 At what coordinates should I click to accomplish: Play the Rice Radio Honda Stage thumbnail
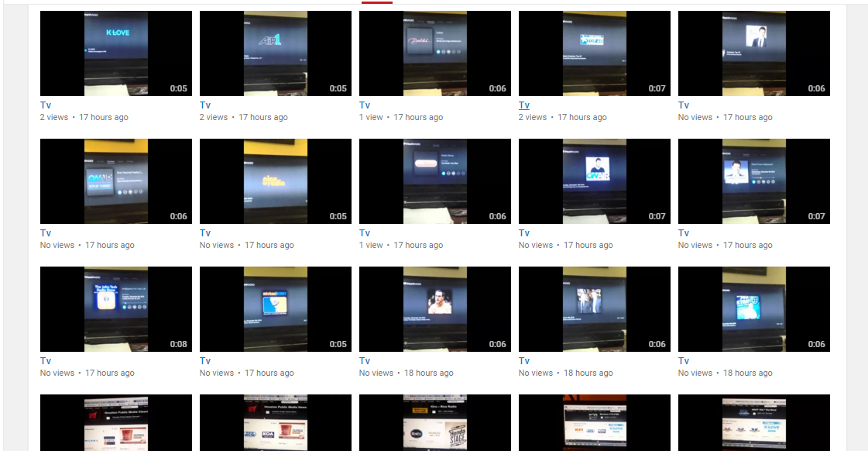coord(435,423)
